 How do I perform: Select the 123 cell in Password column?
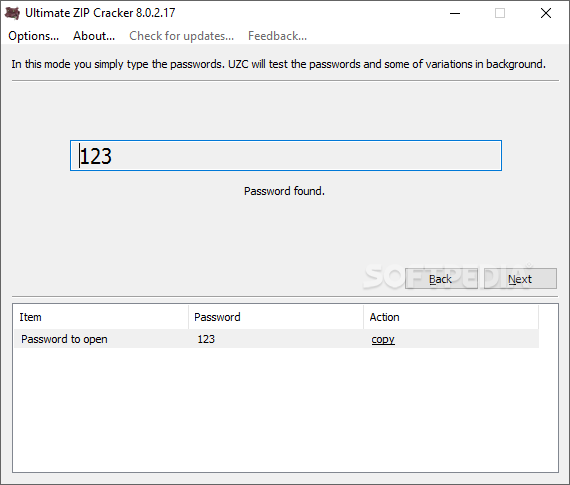point(206,339)
